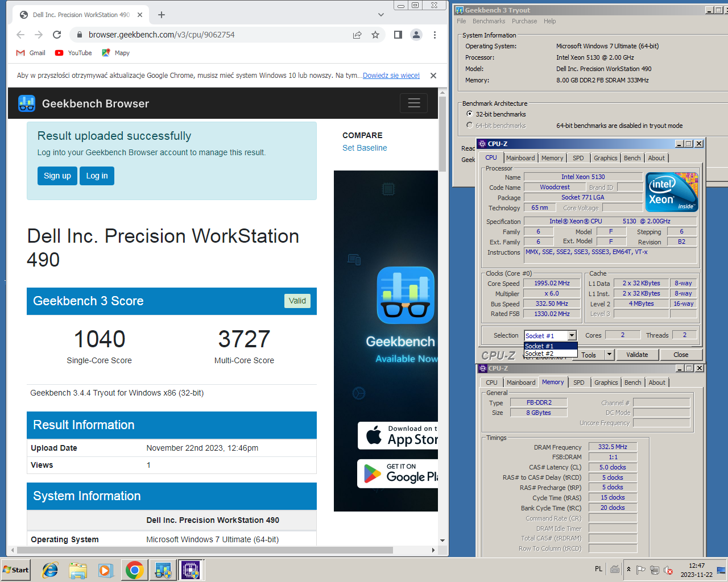728x582 pixels.
Task: Click the Log in button
Action: (97, 176)
